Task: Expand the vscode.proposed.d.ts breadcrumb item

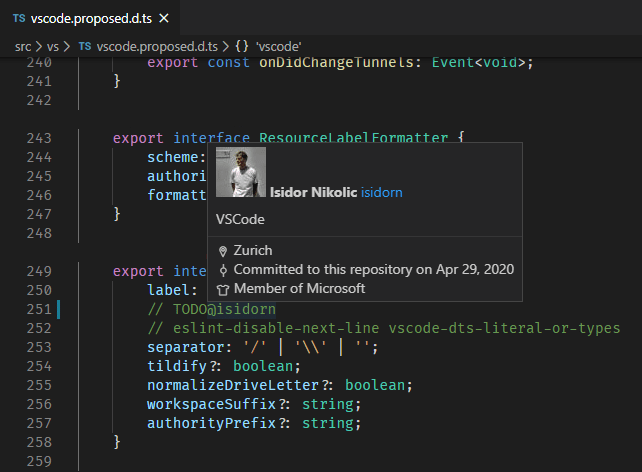Action: (157, 46)
